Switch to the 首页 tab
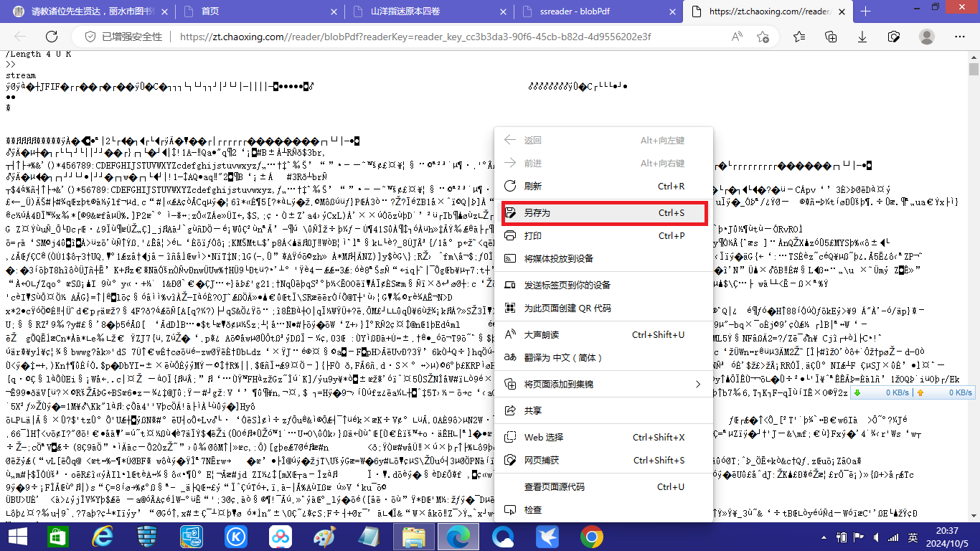 [x=258, y=11]
